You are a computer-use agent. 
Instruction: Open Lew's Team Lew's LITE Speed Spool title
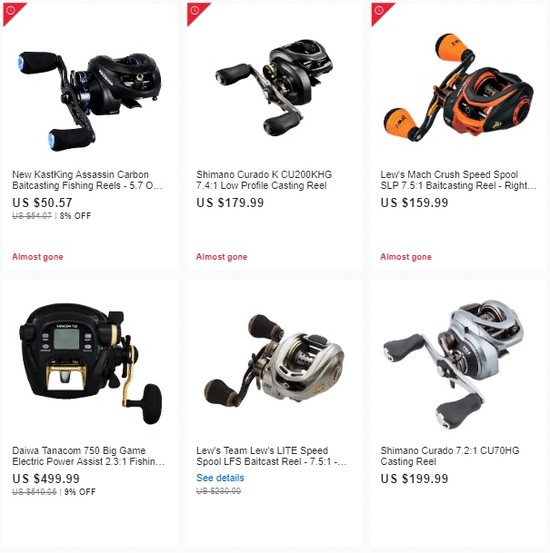[x=271, y=456]
